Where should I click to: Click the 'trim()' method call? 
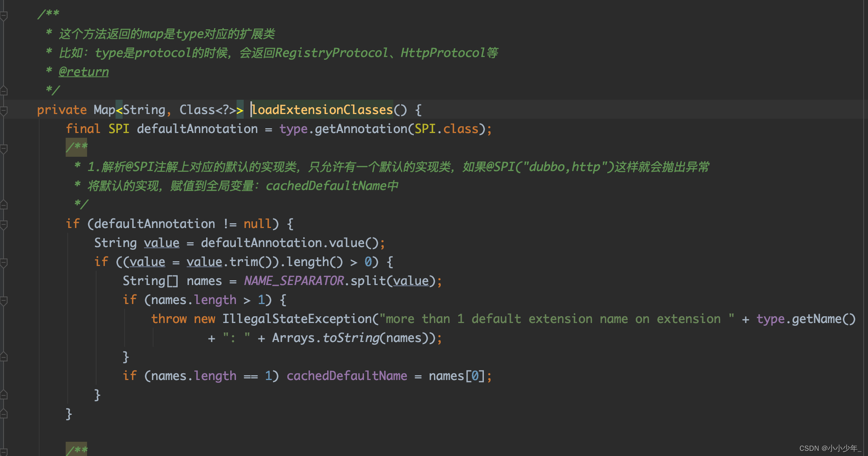(x=251, y=262)
